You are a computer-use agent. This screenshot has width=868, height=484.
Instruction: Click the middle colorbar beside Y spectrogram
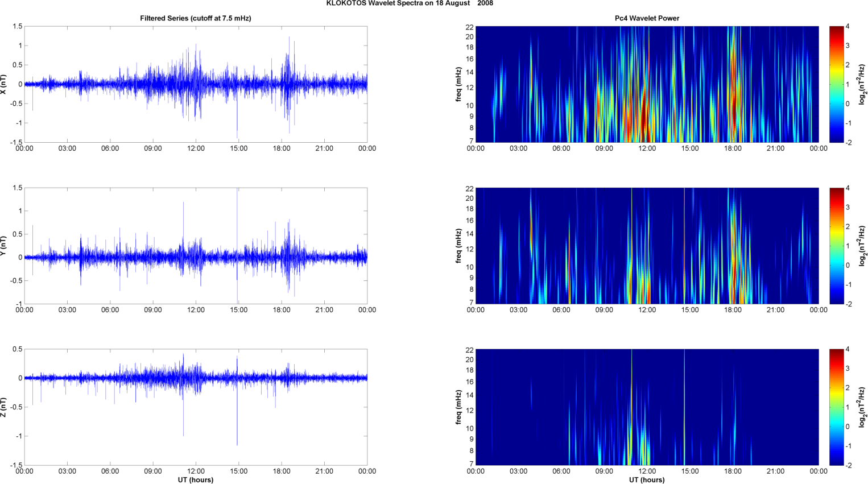click(x=836, y=246)
